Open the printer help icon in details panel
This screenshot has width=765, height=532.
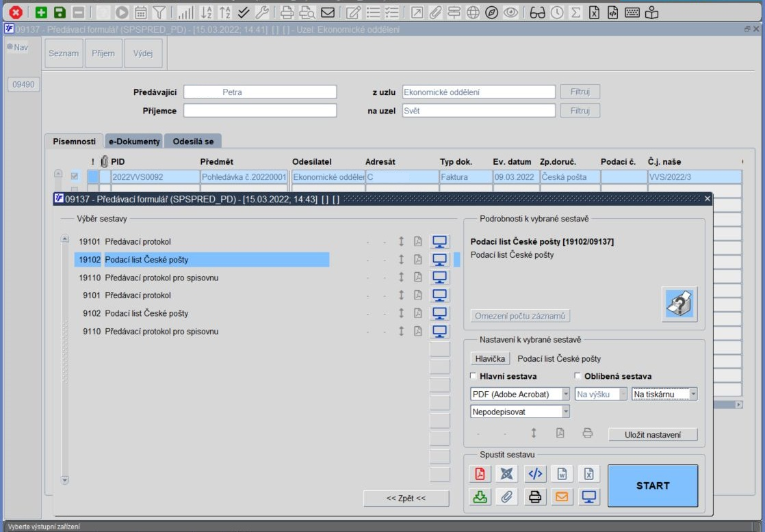pos(679,304)
